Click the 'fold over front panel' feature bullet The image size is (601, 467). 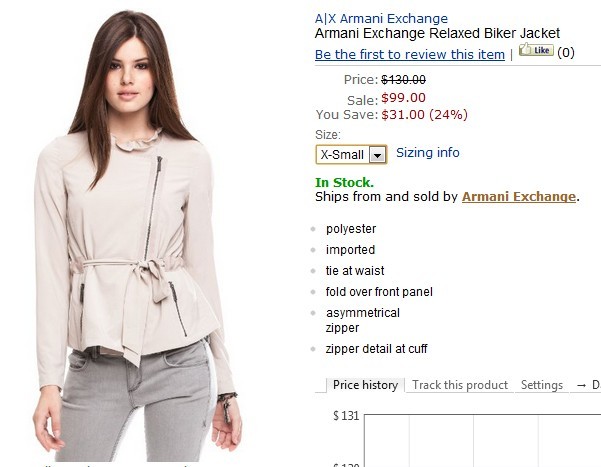tap(379, 292)
